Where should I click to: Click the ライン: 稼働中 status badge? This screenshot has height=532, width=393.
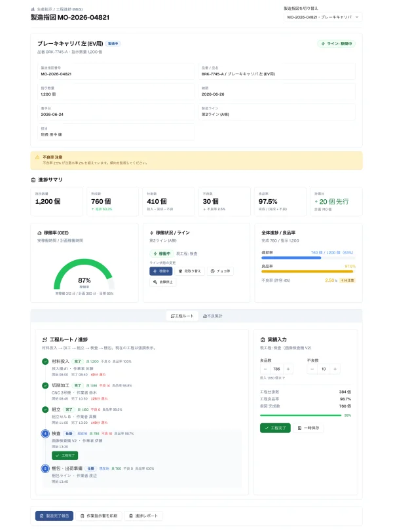click(x=337, y=43)
